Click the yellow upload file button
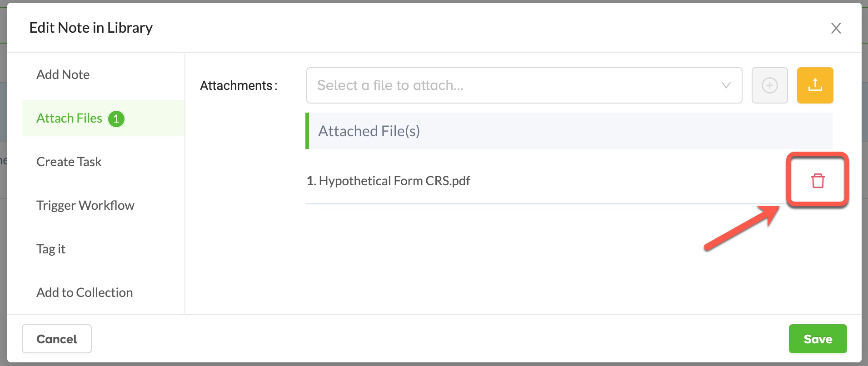This screenshot has height=366, width=868. [815, 85]
